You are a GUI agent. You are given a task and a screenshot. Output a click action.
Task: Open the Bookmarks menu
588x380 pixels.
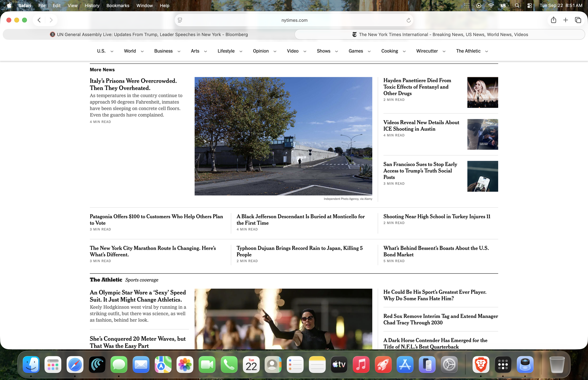pos(118,5)
